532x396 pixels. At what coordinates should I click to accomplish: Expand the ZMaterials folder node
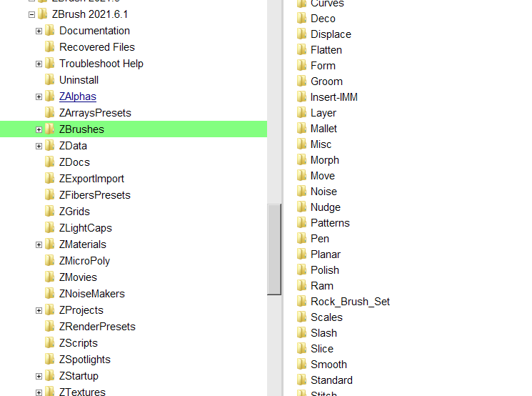[x=39, y=245]
